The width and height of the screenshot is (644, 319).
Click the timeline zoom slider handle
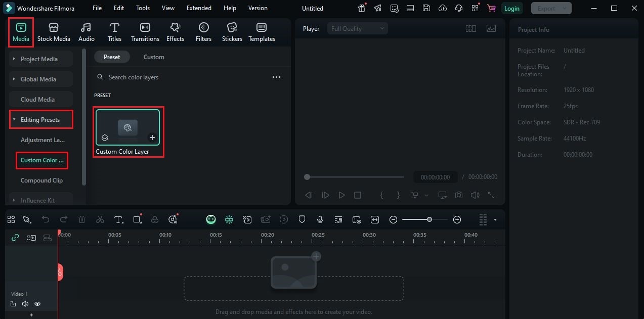point(430,219)
